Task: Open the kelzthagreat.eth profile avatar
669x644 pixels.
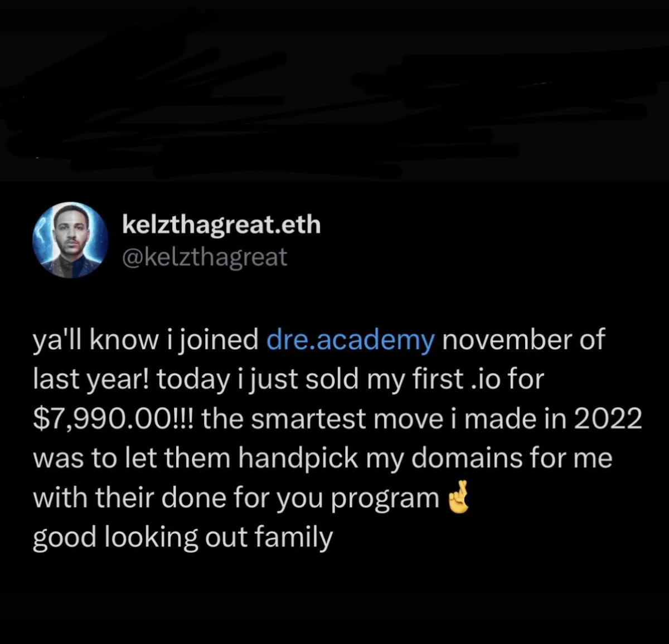Action: [70, 240]
